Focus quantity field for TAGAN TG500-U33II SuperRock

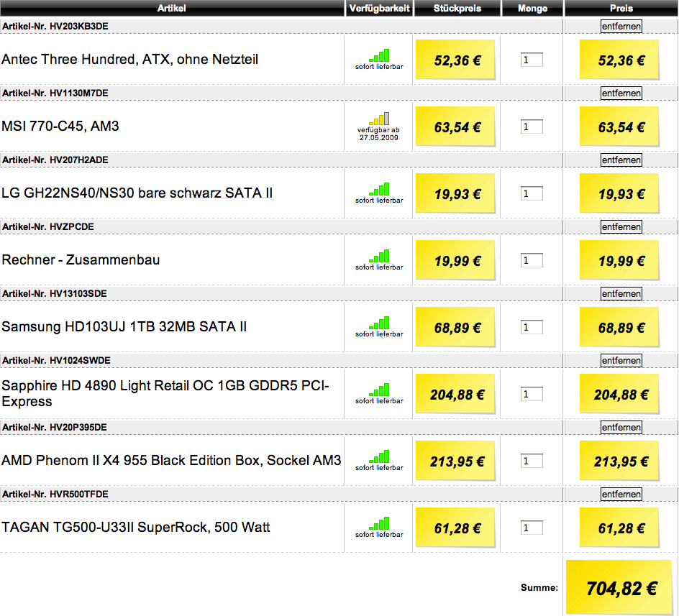[x=532, y=528]
